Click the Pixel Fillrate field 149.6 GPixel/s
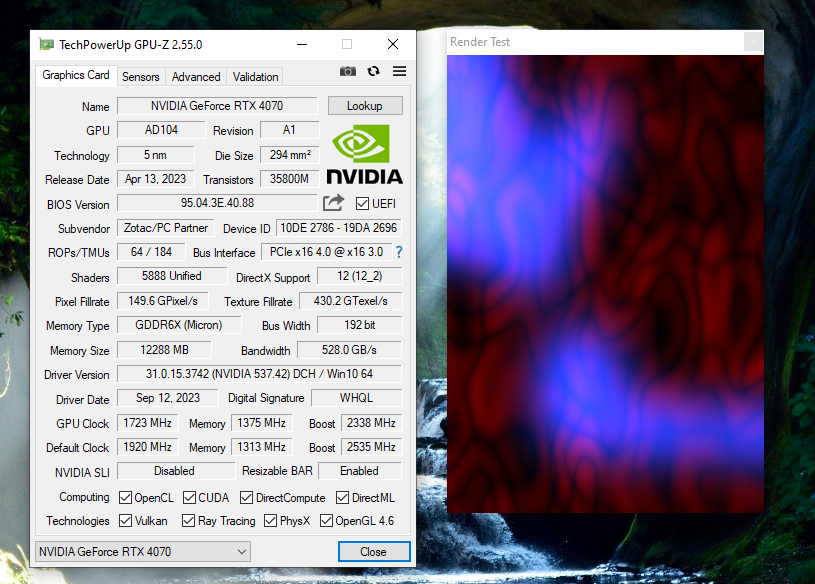This screenshot has height=584, width=815. (163, 301)
